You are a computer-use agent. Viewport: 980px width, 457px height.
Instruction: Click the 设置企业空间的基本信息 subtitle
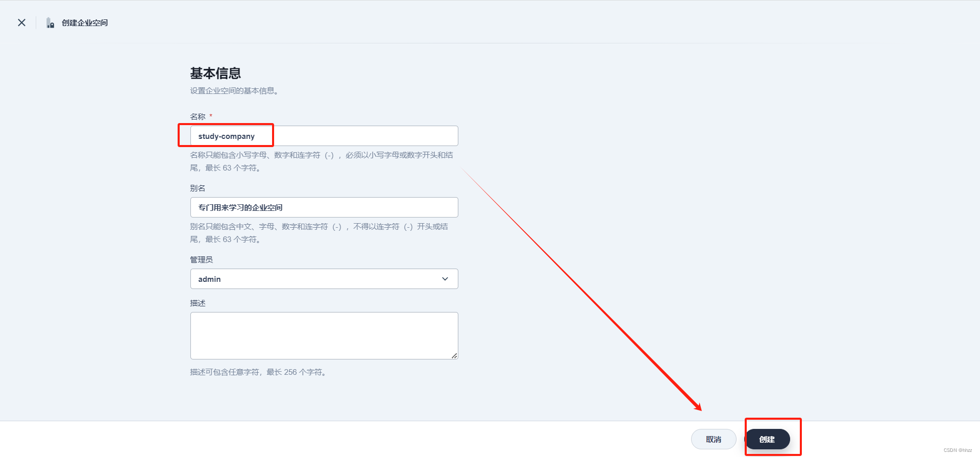point(234,90)
